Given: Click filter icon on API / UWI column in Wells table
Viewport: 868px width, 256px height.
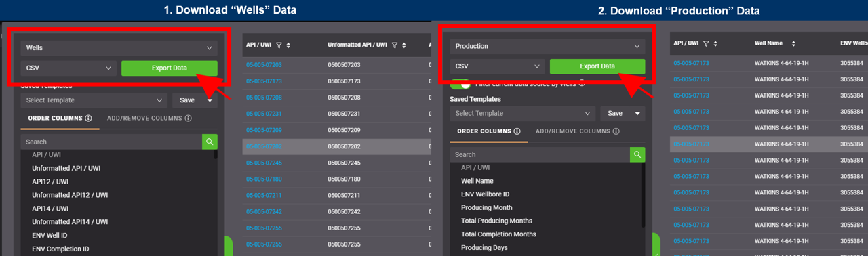Looking at the screenshot, I should (279, 45).
